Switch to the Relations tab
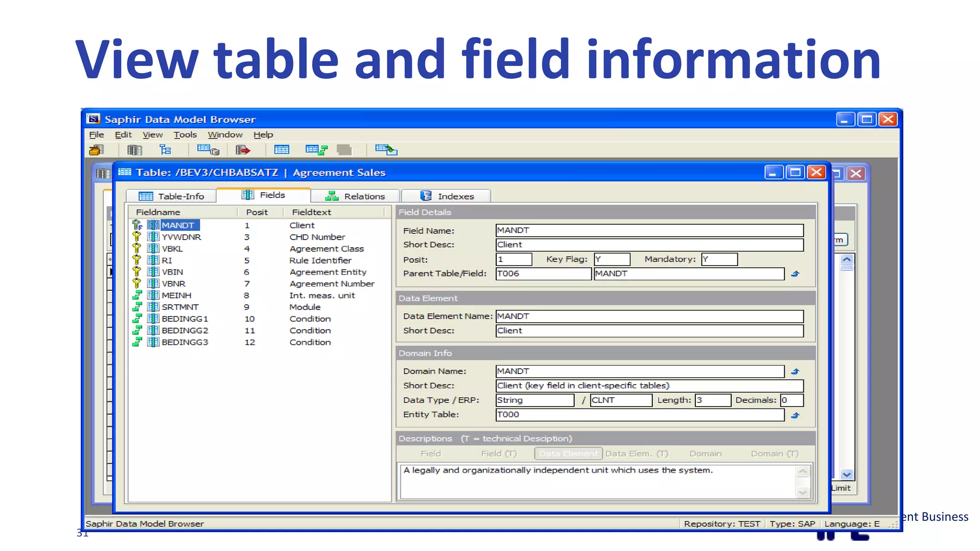Image resolution: width=980 pixels, height=551 pixels. point(355,196)
